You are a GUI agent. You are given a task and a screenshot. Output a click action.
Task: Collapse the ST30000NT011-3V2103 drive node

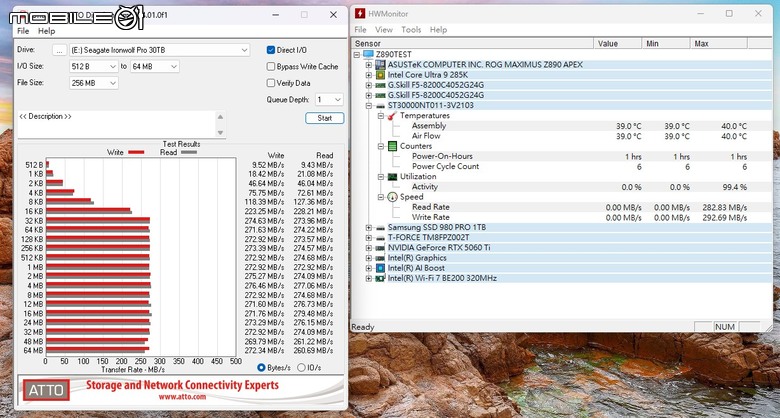pyautogui.click(x=369, y=105)
